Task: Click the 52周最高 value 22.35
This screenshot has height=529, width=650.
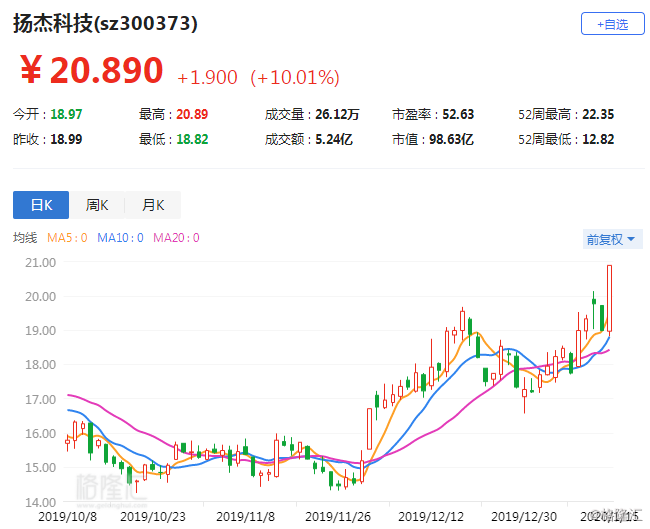Action: point(598,114)
